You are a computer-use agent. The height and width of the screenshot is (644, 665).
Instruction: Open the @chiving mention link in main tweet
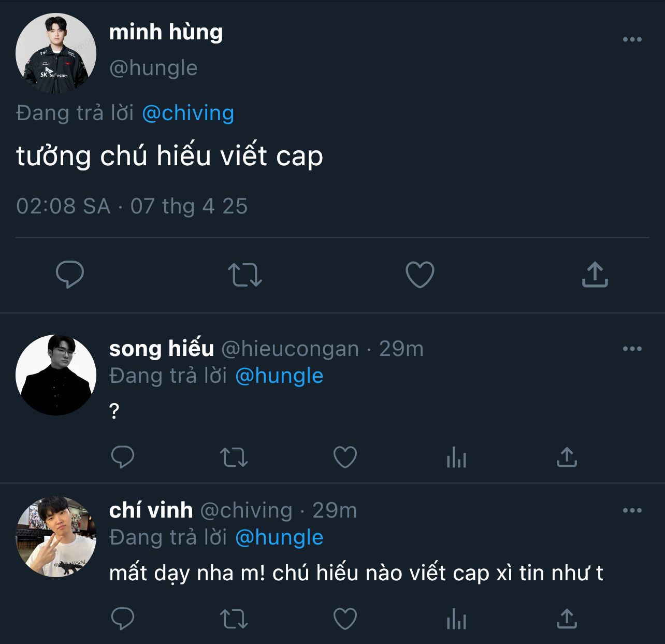pyautogui.click(x=187, y=113)
